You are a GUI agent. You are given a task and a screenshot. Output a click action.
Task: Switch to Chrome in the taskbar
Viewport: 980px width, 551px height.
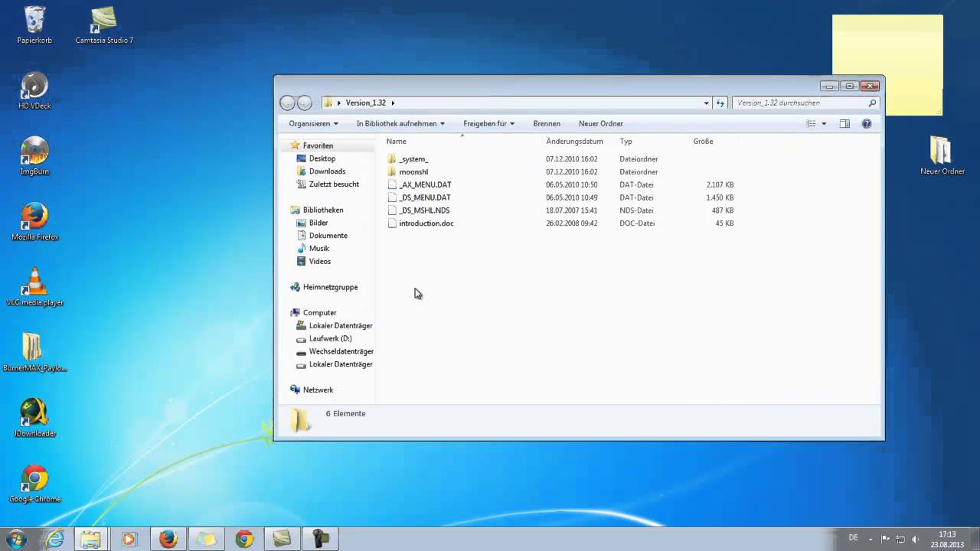pos(244,539)
